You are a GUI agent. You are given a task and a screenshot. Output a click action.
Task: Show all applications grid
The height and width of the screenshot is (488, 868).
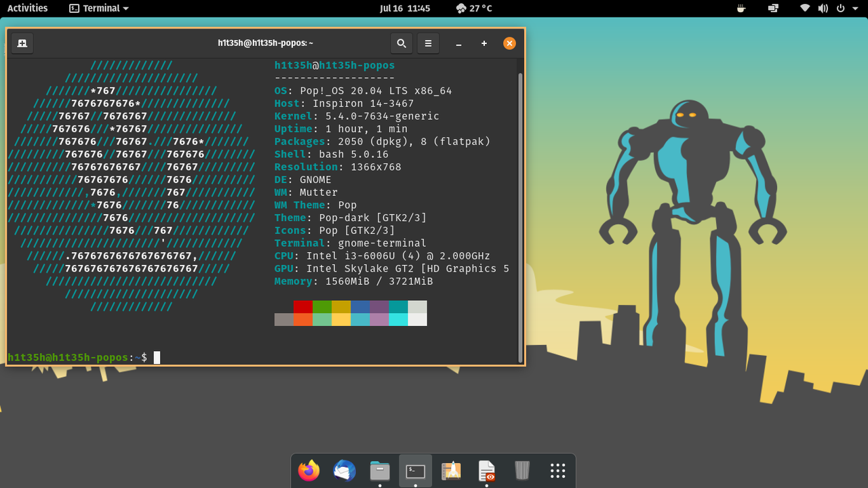(x=557, y=470)
